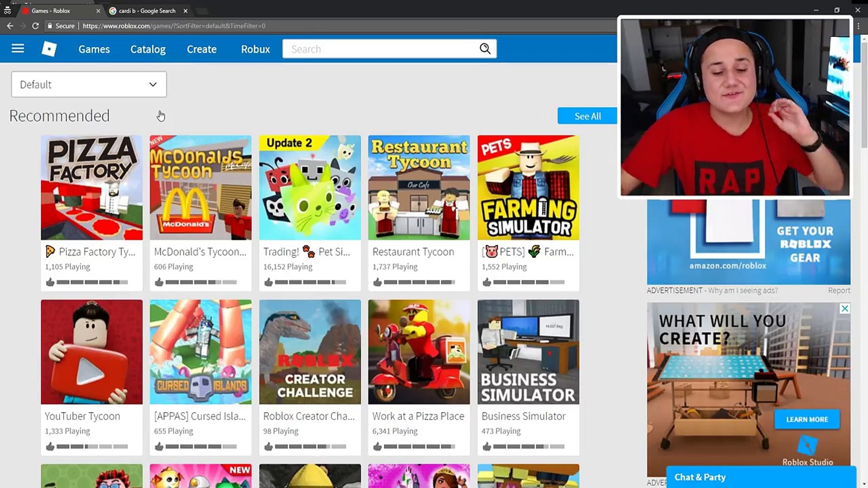
Task: Click thumbs-up icon under Pizza Factory Tycoon
Action: coord(50,282)
